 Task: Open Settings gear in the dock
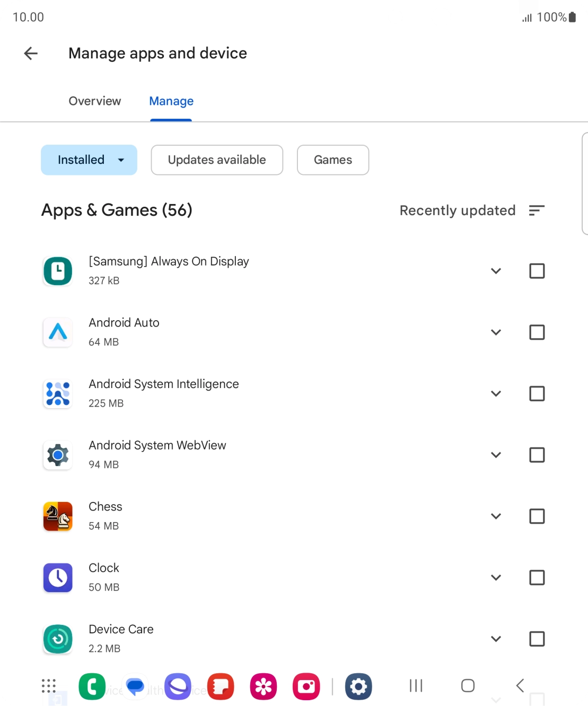358,687
